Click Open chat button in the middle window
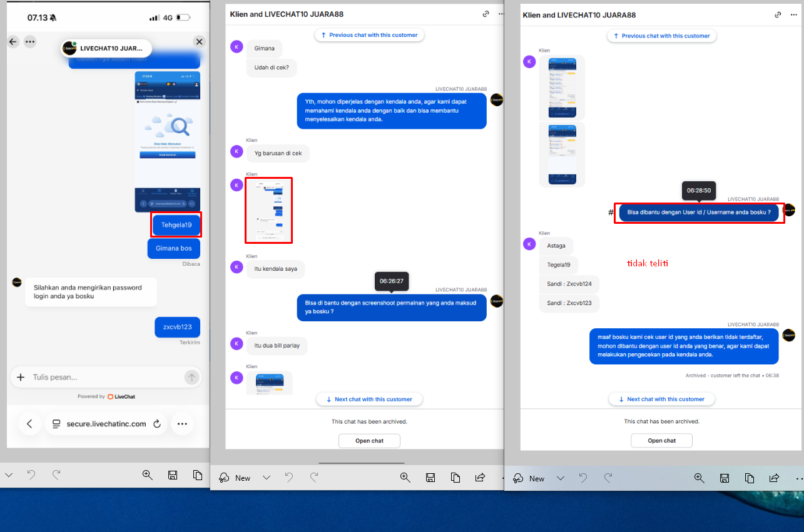Screen dimensions: 804x532 click(x=369, y=441)
